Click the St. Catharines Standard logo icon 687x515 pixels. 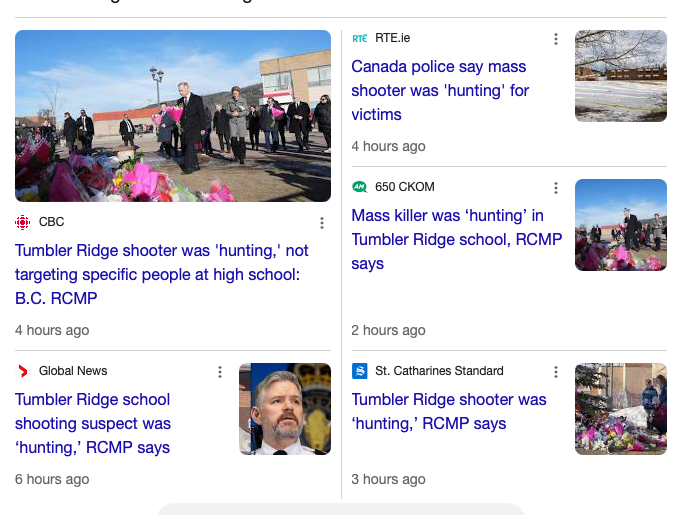click(360, 371)
